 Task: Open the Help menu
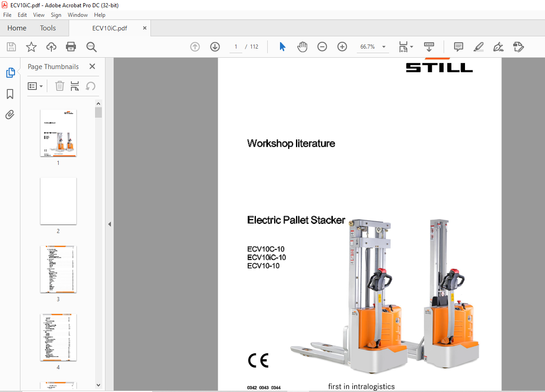coord(100,15)
